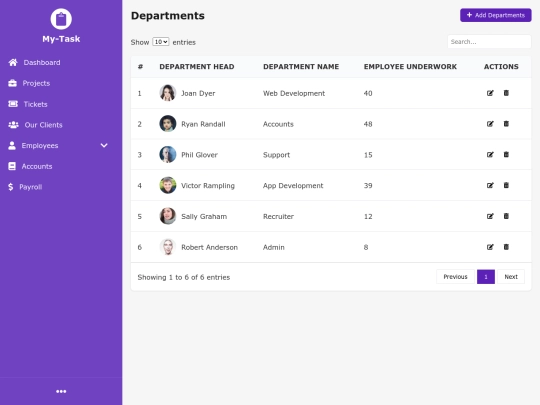
Task: Delete the Joan Dyer department row
Action: pos(506,93)
